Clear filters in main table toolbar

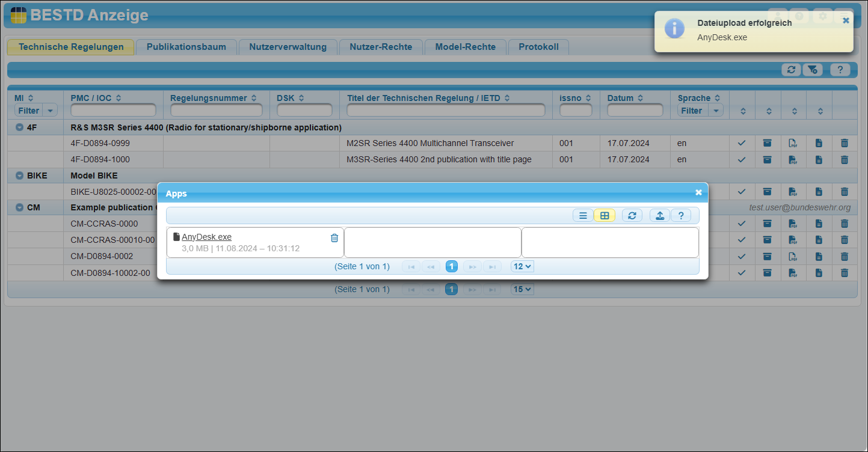[x=812, y=70]
